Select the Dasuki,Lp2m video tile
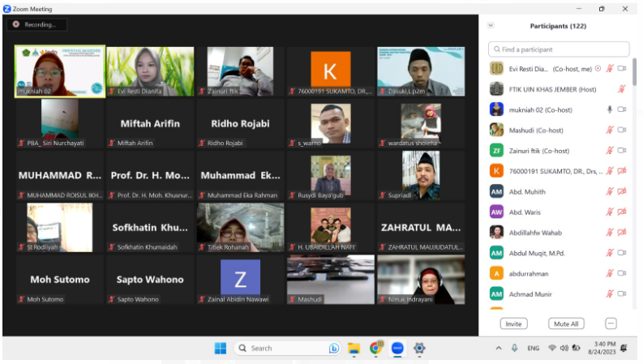The height and width of the screenshot is (364, 643). (421, 71)
